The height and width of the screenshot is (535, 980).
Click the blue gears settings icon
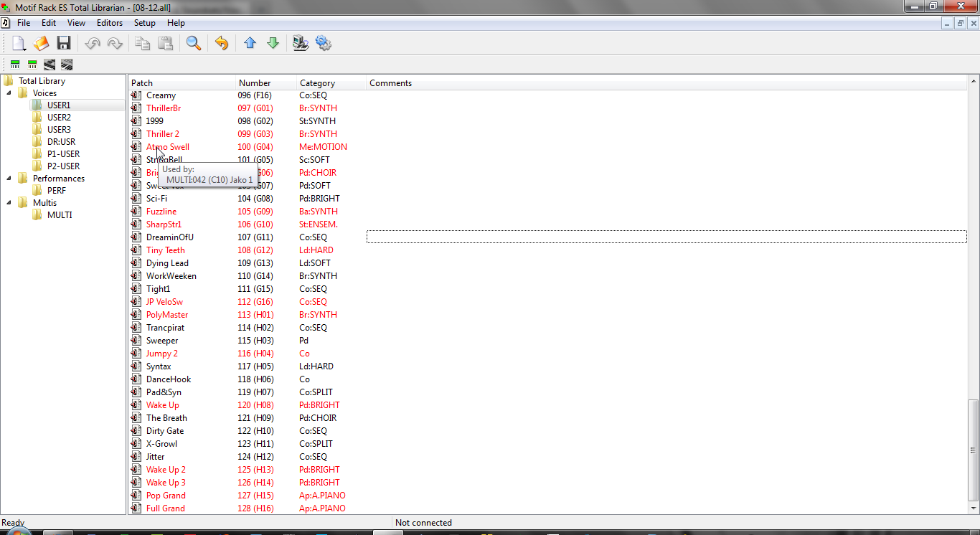pyautogui.click(x=324, y=43)
